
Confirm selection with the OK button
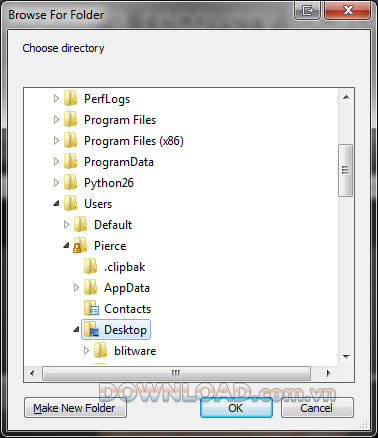[236, 407]
